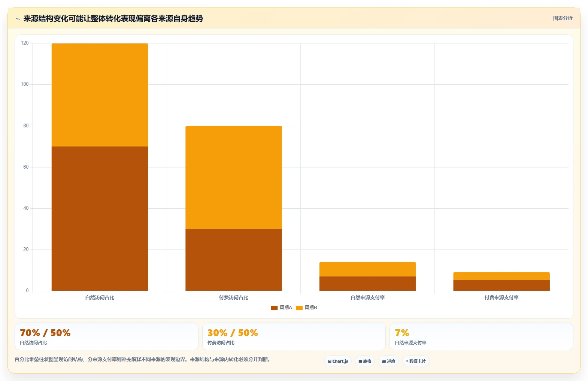The image size is (588, 381).
Task: Click the 付费来源支付率 axis label
Action: click(501, 297)
